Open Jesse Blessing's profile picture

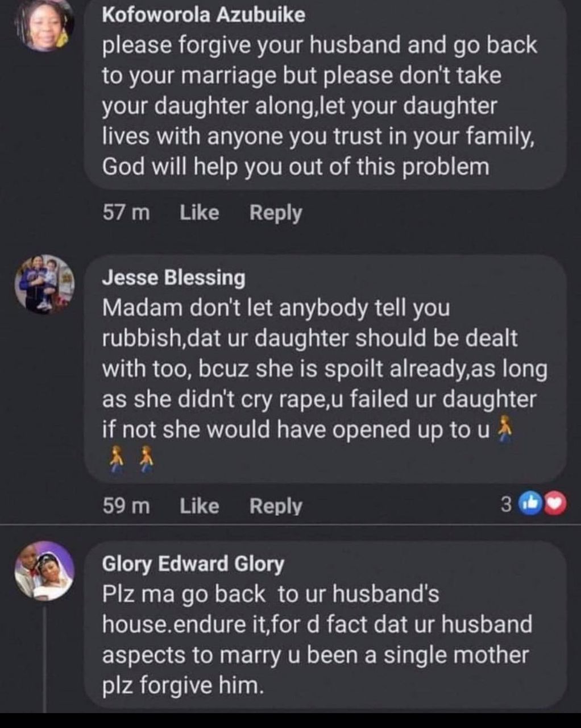click(x=45, y=284)
